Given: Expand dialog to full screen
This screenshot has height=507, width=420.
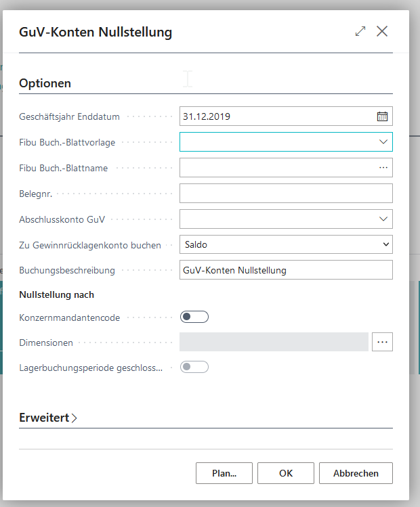Looking at the screenshot, I should (x=360, y=31).
